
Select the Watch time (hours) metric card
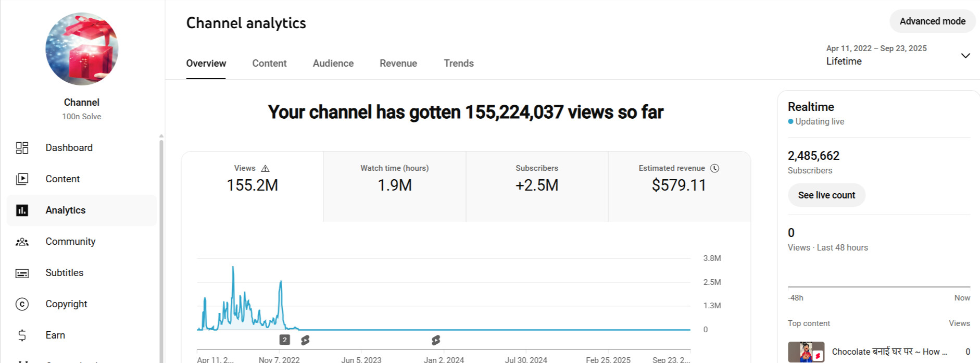(x=394, y=186)
